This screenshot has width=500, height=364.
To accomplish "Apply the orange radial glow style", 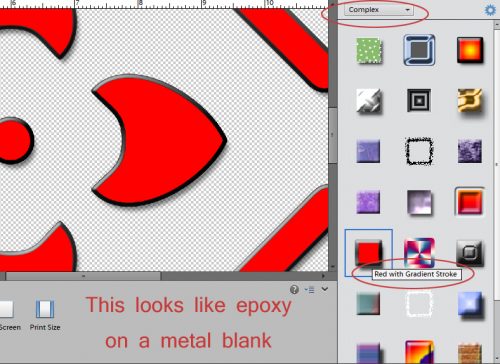I will pyautogui.click(x=470, y=50).
